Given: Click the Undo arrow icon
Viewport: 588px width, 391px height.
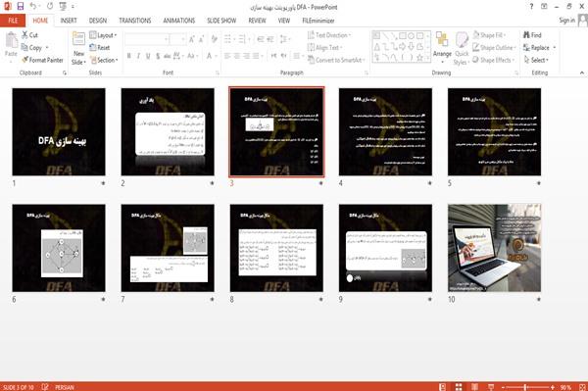Looking at the screenshot, I should (x=33, y=7).
